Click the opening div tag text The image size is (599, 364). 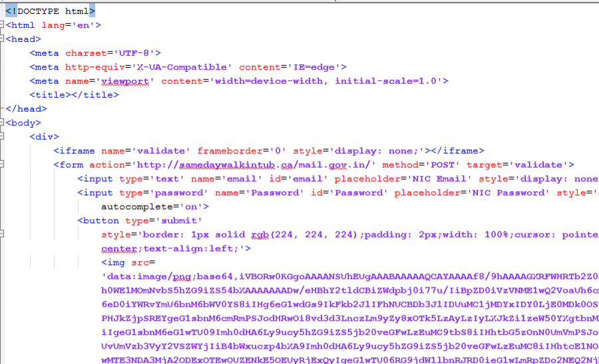tap(45, 136)
